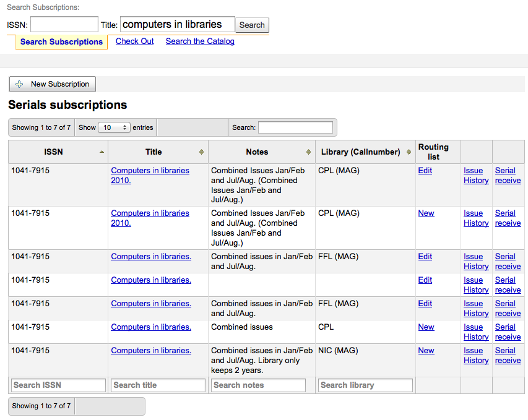The image size is (528, 420).
Task: Sort table by Title column arrows
Action: pyautogui.click(x=201, y=152)
